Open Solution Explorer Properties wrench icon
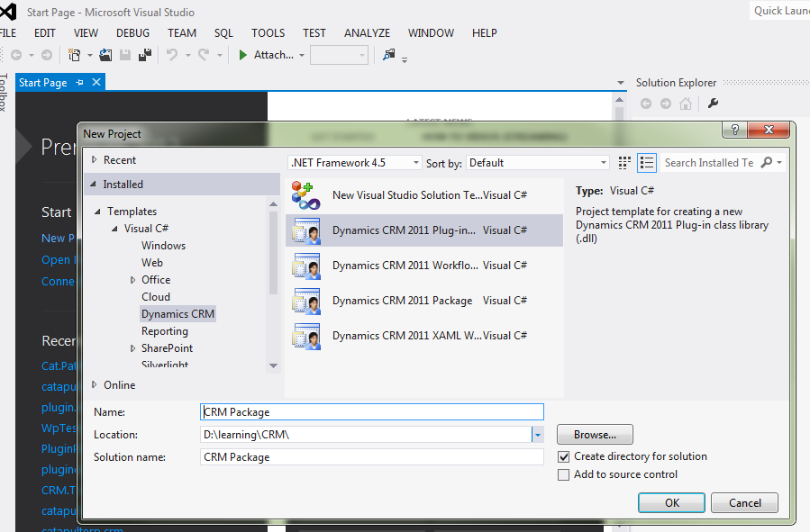Viewport: 810px width, 532px height. click(714, 104)
